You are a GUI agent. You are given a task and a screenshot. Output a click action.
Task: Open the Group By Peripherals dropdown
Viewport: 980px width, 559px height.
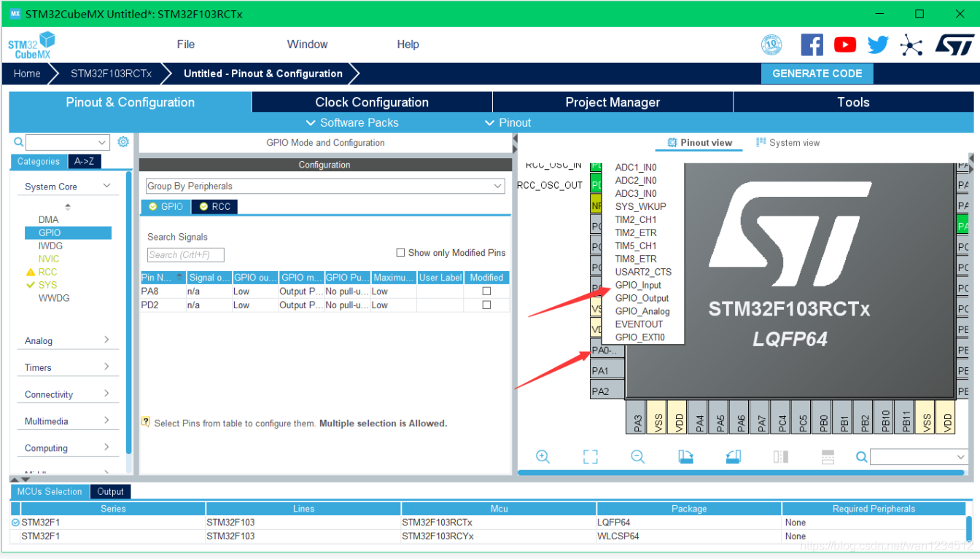(x=324, y=187)
